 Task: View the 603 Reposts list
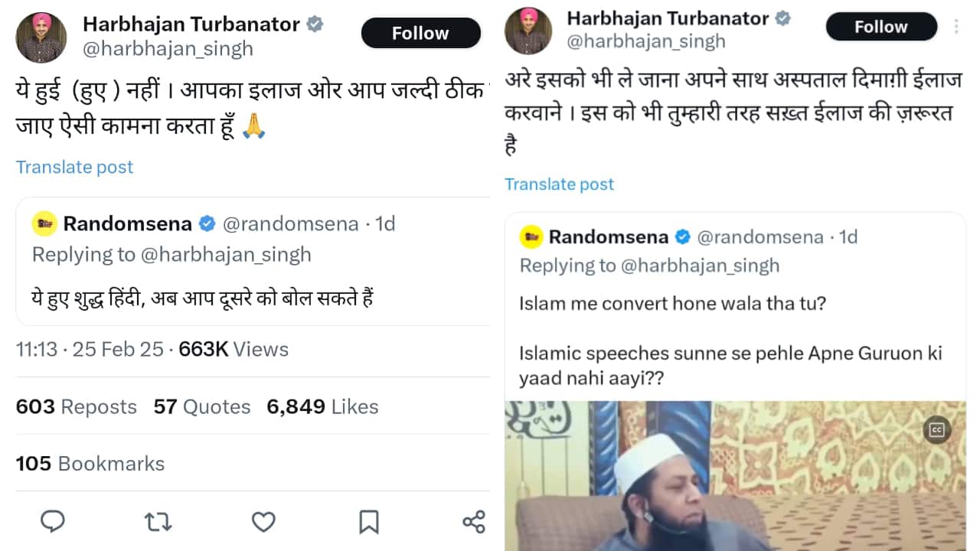(76, 406)
